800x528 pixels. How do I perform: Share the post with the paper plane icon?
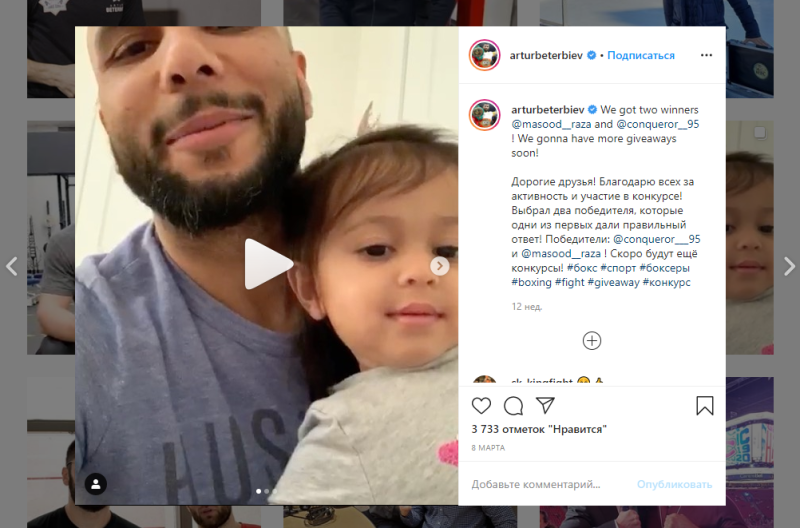[545, 406]
